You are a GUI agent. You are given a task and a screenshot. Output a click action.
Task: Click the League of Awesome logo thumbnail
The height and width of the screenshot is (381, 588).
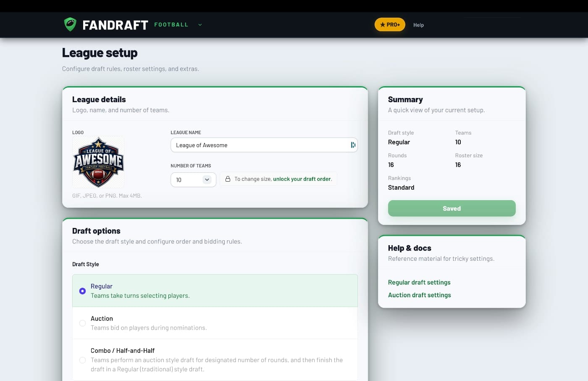click(x=98, y=162)
